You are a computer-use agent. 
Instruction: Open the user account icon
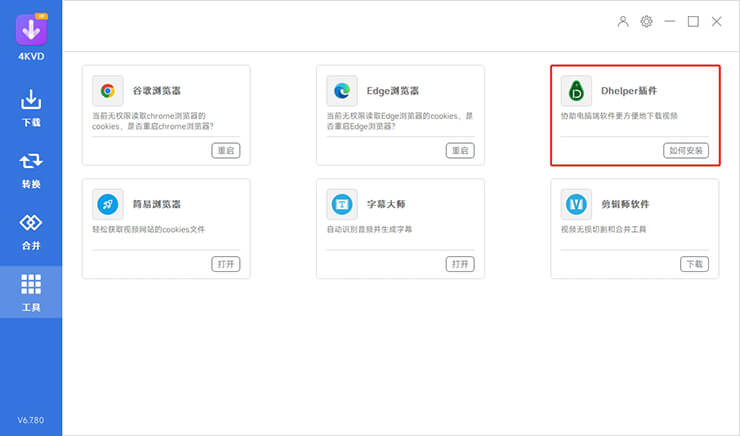click(x=623, y=21)
